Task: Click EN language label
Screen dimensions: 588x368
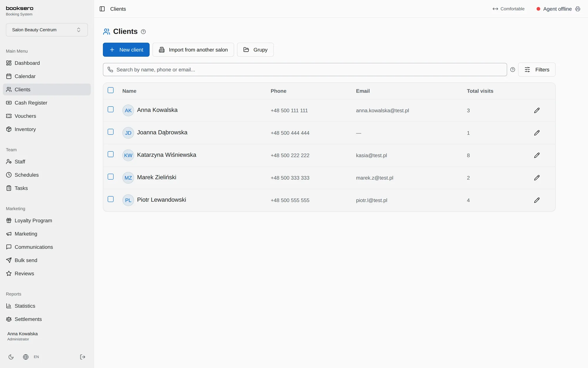Action: pos(36,357)
